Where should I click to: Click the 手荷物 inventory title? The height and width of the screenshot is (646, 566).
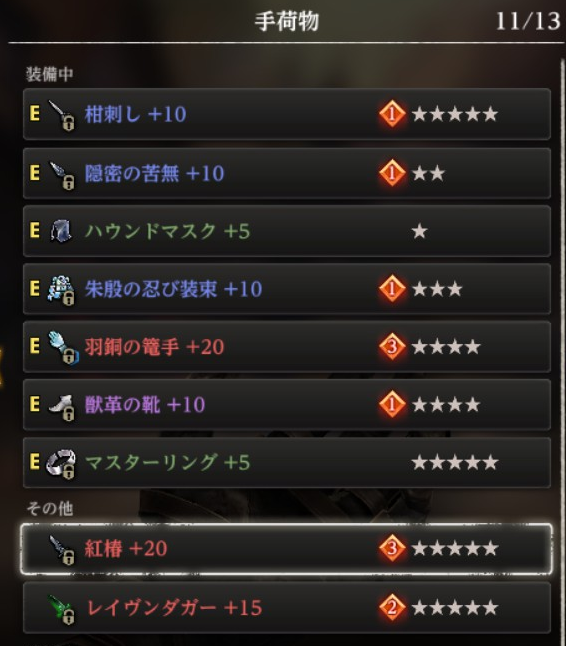tap(287, 21)
